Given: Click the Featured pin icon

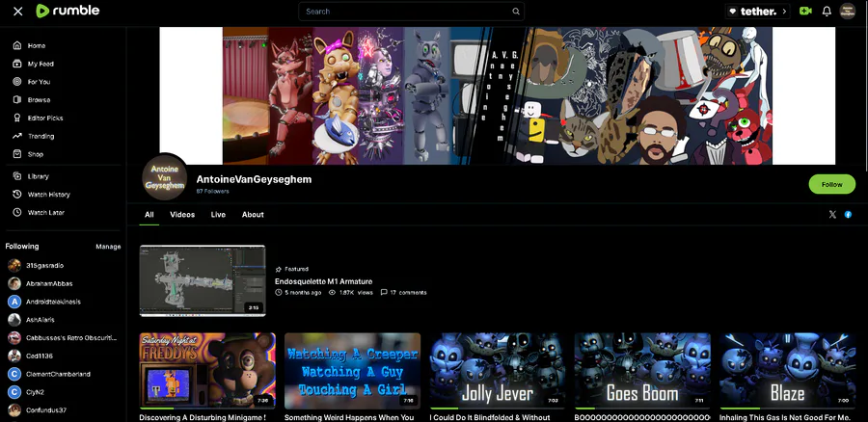Looking at the screenshot, I should [x=278, y=270].
